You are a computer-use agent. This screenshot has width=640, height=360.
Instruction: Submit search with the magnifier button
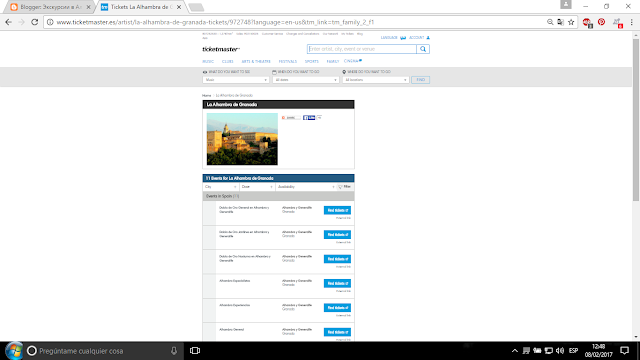(423, 49)
